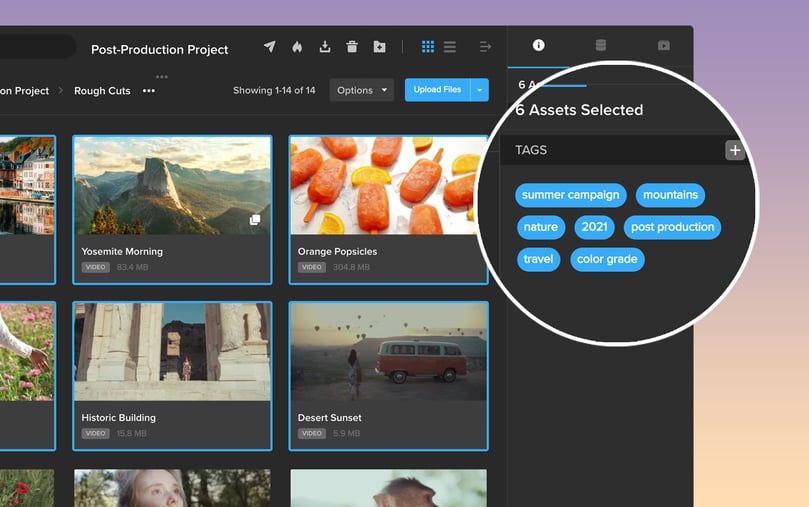This screenshot has height=507, width=809.
Task: Open the video player tab in side panel
Action: click(664, 45)
